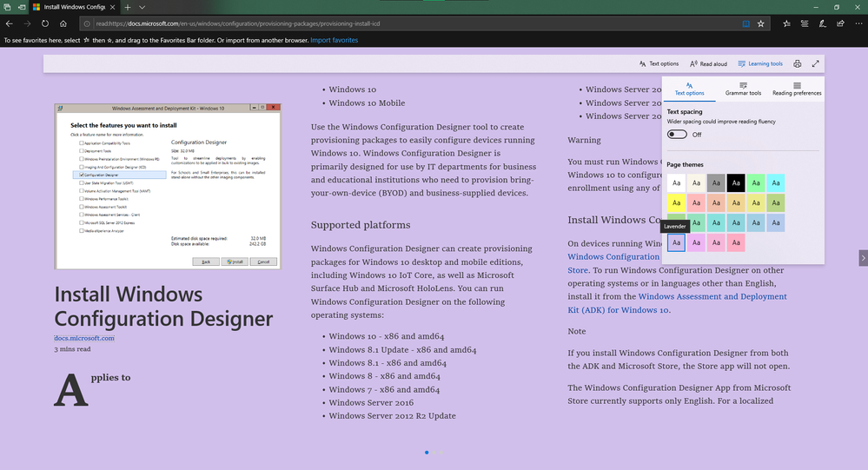
Task: Share this page icon
Action: [840, 23]
